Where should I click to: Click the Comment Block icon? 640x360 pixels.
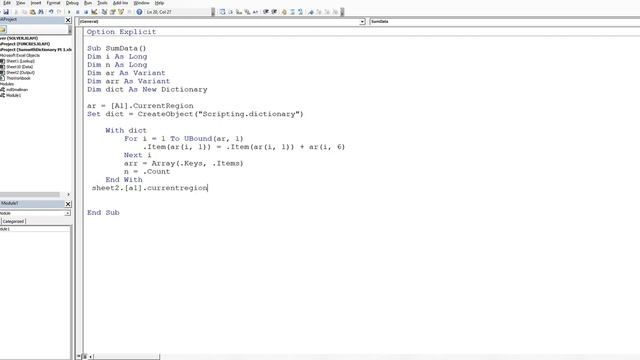point(292,12)
